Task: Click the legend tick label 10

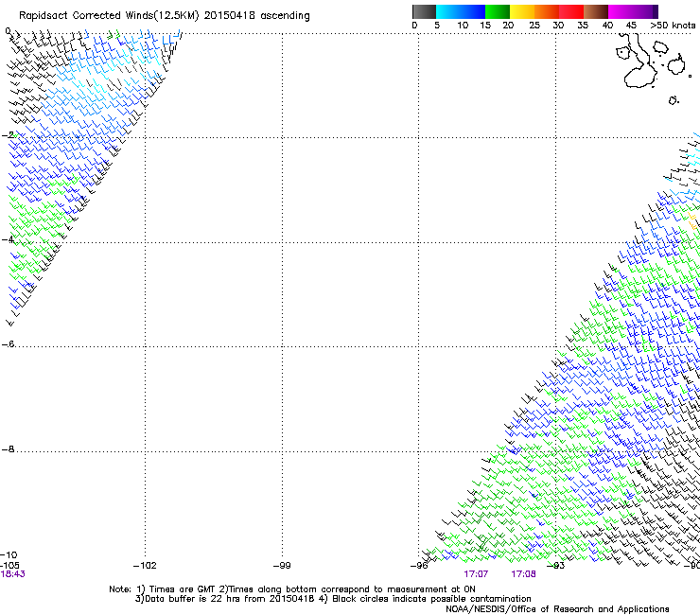Action: point(463,26)
